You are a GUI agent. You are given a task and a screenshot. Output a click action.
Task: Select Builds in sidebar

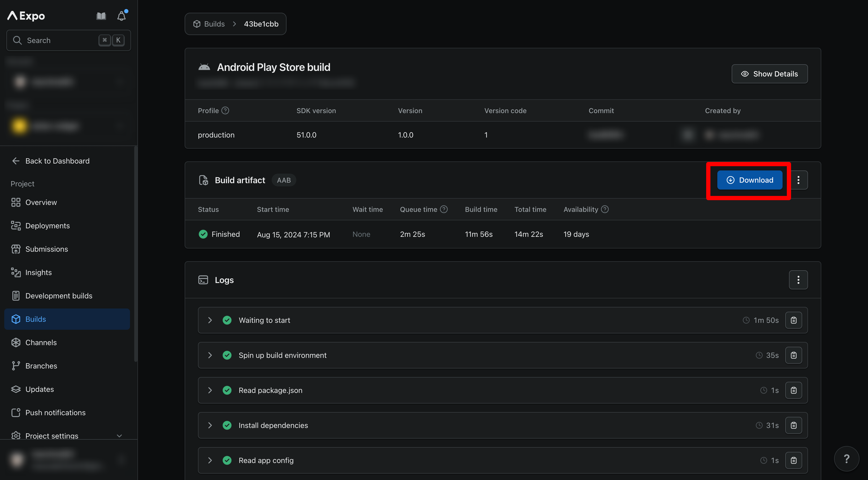pos(67,319)
